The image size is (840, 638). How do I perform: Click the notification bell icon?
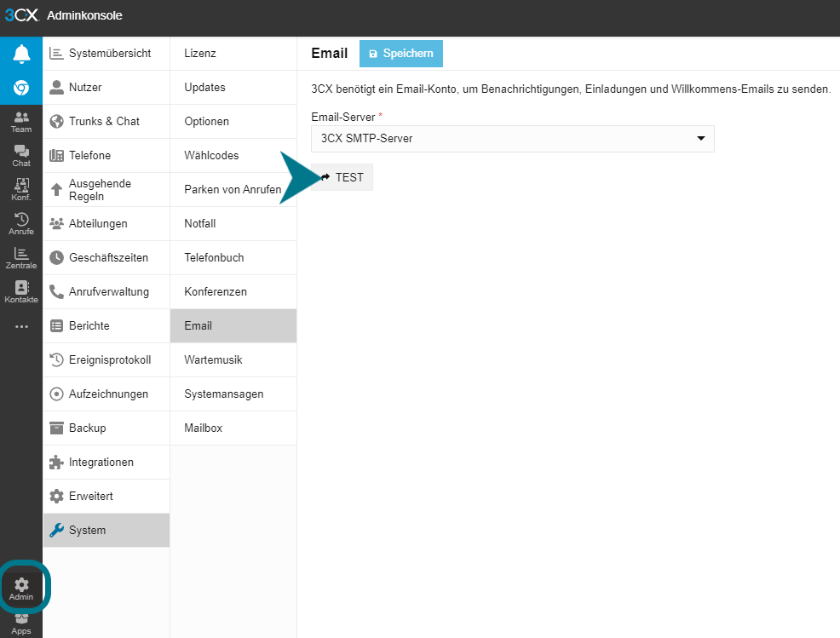click(21, 54)
